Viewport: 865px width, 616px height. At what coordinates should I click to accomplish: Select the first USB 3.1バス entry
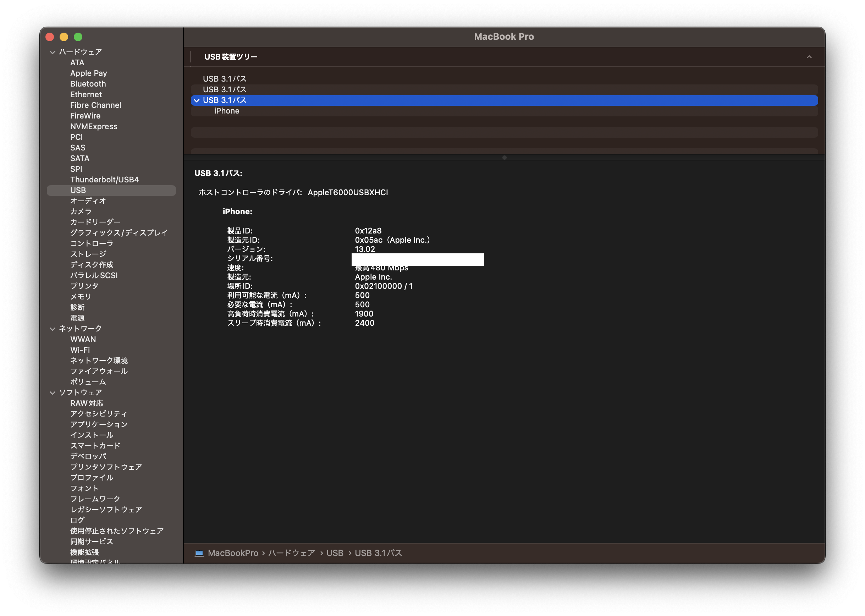click(225, 79)
